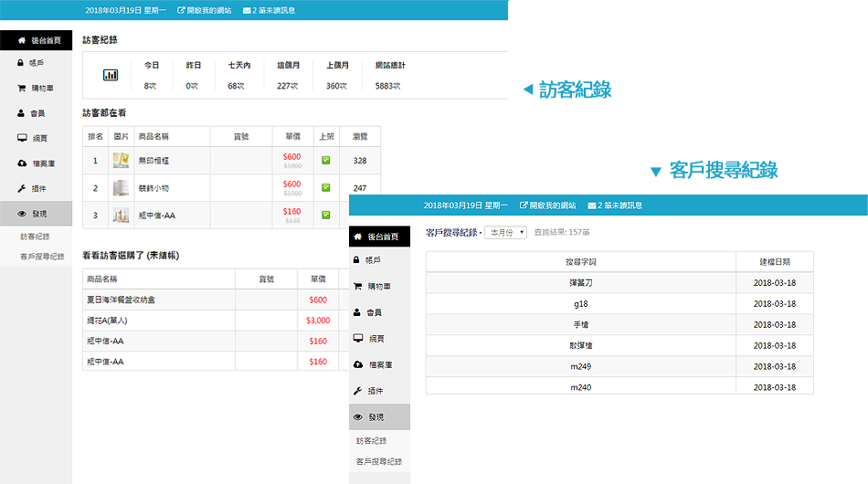Click the lock icon beside 帳戶 in the visitor-records sidebar

pyautogui.click(x=21, y=63)
